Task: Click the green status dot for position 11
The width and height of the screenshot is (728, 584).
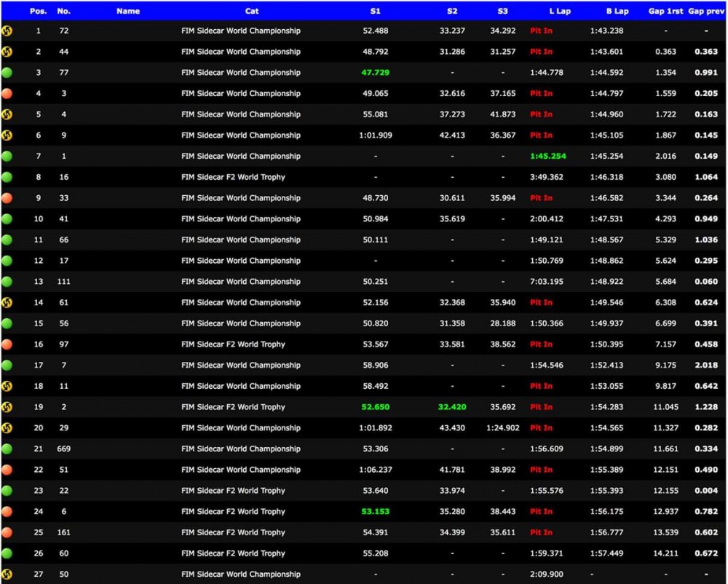Action: click(7, 240)
